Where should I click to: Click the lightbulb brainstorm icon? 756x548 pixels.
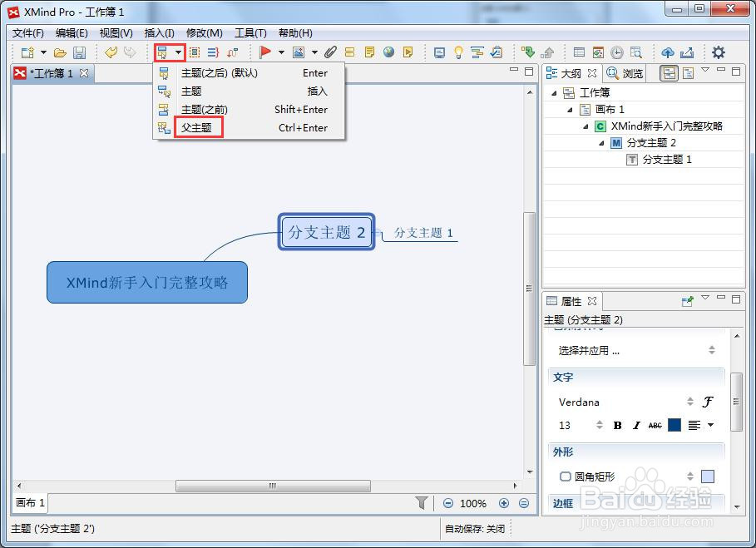tap(458, 52)
